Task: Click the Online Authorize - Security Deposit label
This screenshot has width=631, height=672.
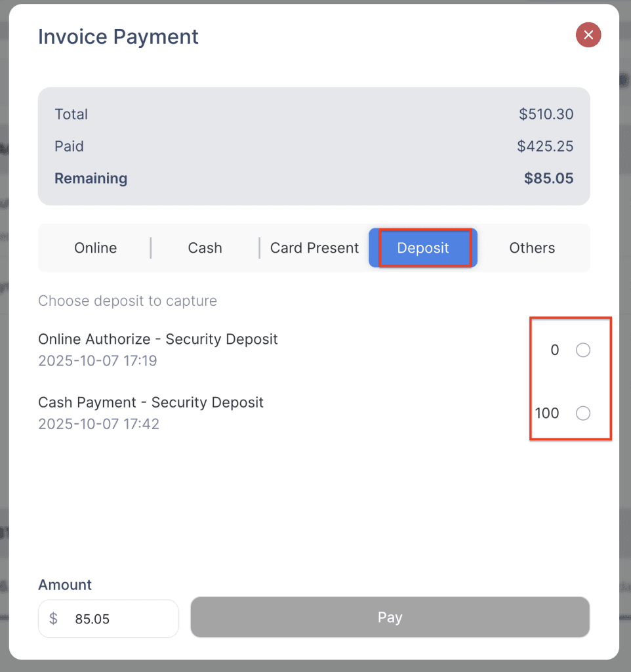Action: [158, 339]
